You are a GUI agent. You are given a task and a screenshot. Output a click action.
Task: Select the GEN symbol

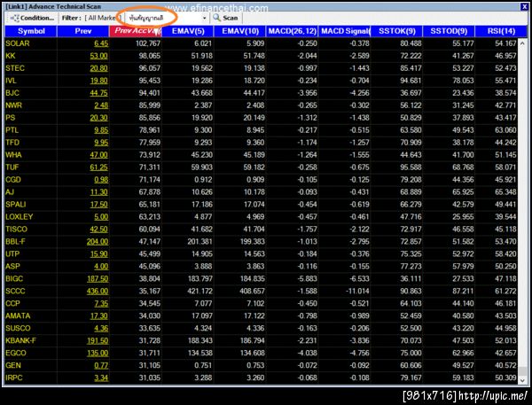click(13, 365)
